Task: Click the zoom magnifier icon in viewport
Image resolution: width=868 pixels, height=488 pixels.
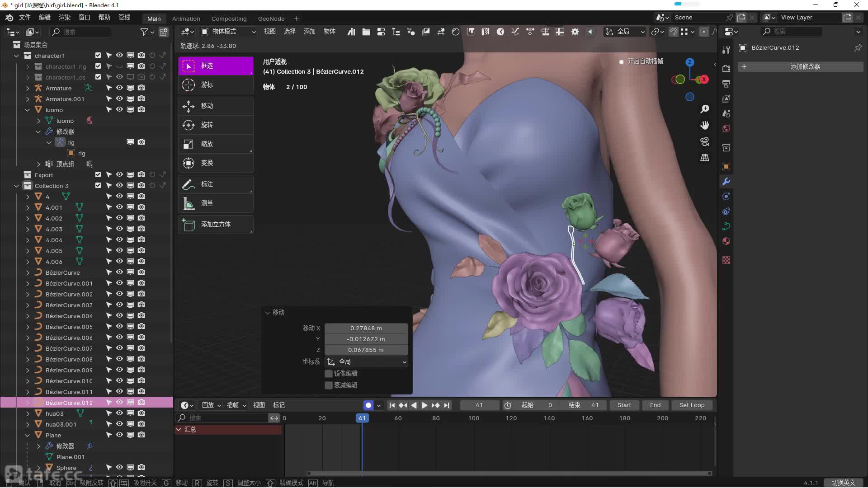Action: pos(704,109)
